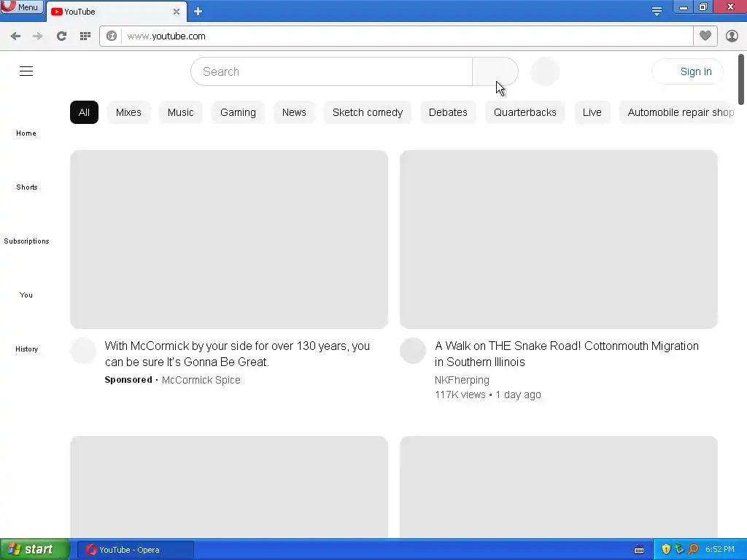Select the Live filter chip

tap(592, 112)
